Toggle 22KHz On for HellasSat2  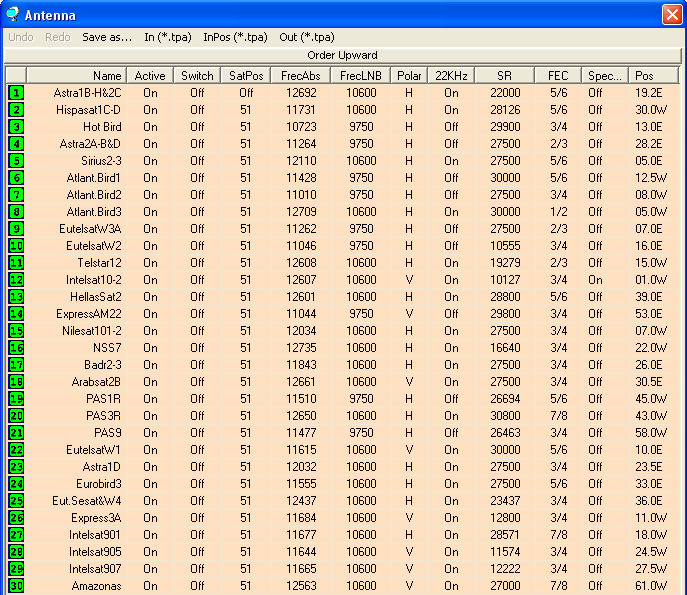coord(451,297)
